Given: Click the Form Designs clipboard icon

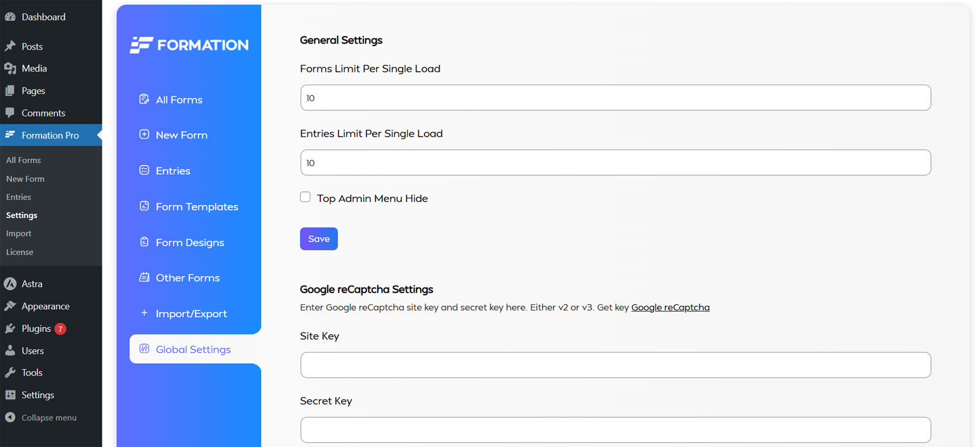Looking at the screenshot, I should click(x=144, y=242).
